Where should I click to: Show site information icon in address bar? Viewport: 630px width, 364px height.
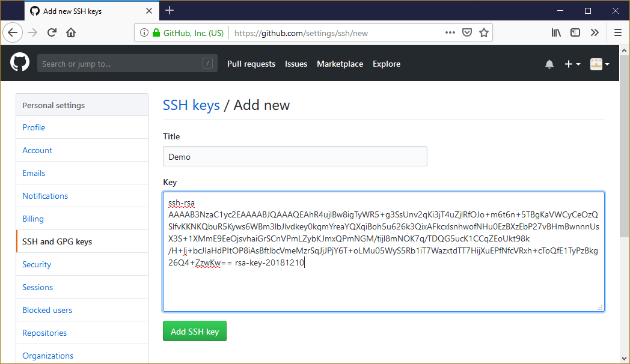coord(144,32)
